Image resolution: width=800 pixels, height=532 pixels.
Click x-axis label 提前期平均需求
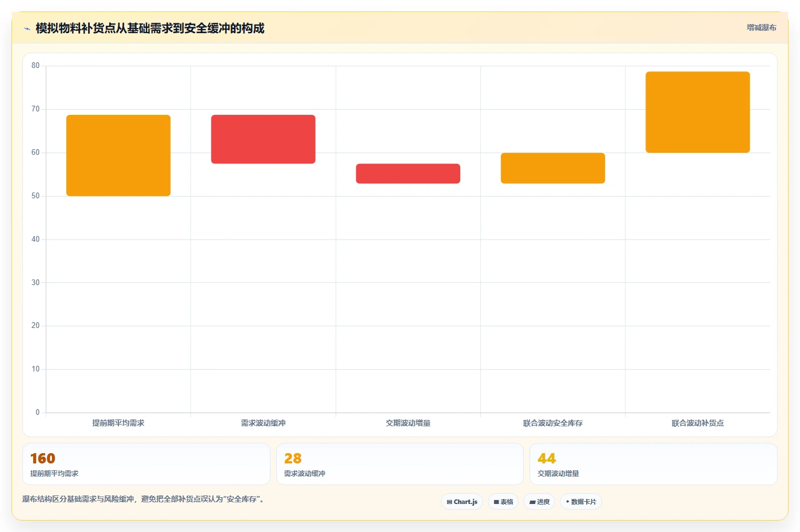point(118,423)
